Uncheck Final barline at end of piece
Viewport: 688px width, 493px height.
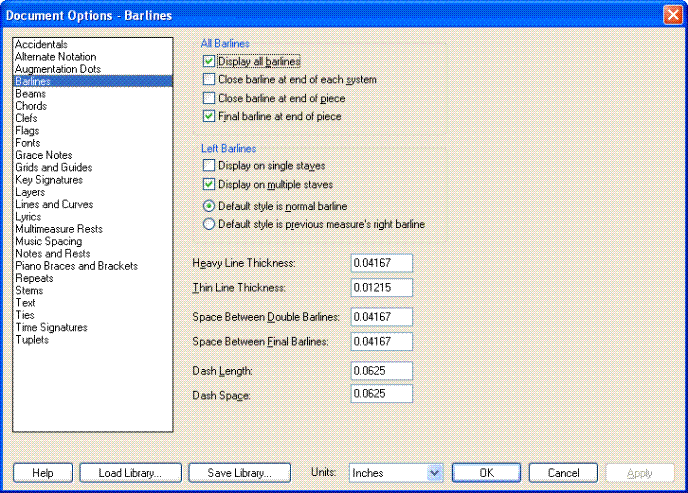[x=209, y=117]
